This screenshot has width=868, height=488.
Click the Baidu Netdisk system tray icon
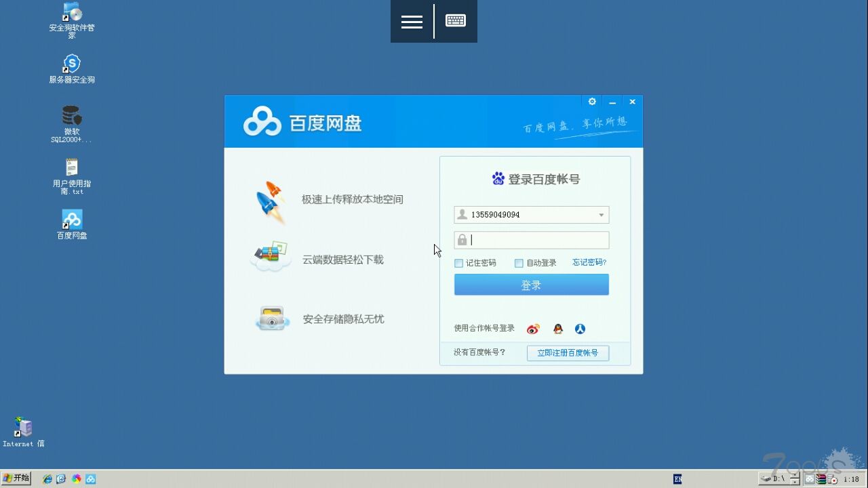pos(810,479)
